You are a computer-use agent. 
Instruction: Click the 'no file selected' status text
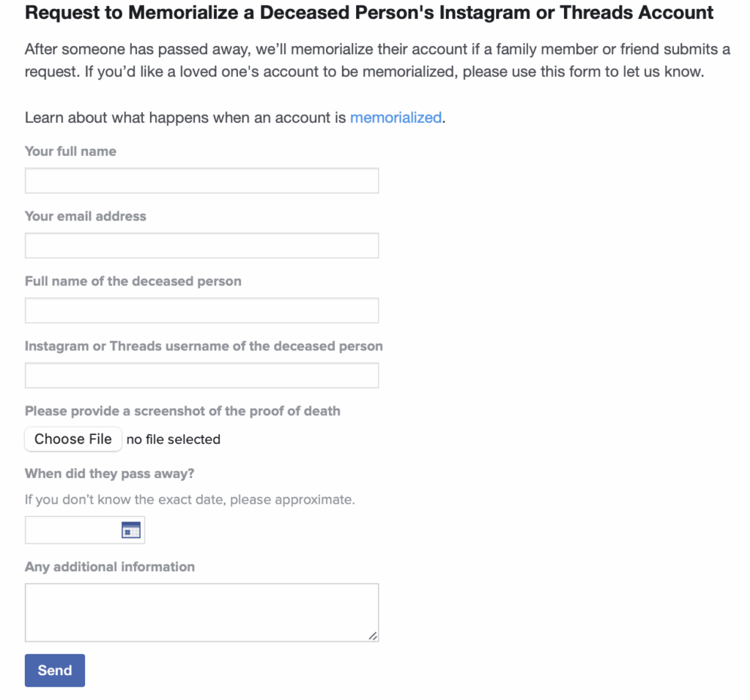pyautogui.click(x=174, y=439)
